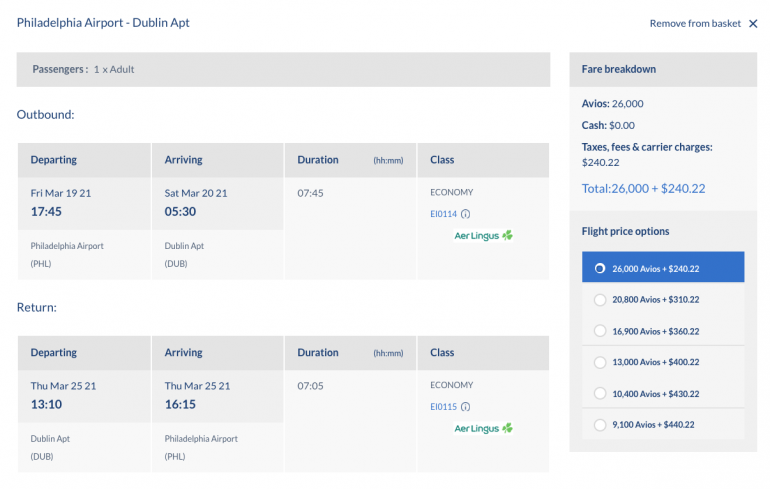The width and height of the screenshot is (770, 489).
Task: Click the outbound 17:45 departure time
Action: click(48, 212)
